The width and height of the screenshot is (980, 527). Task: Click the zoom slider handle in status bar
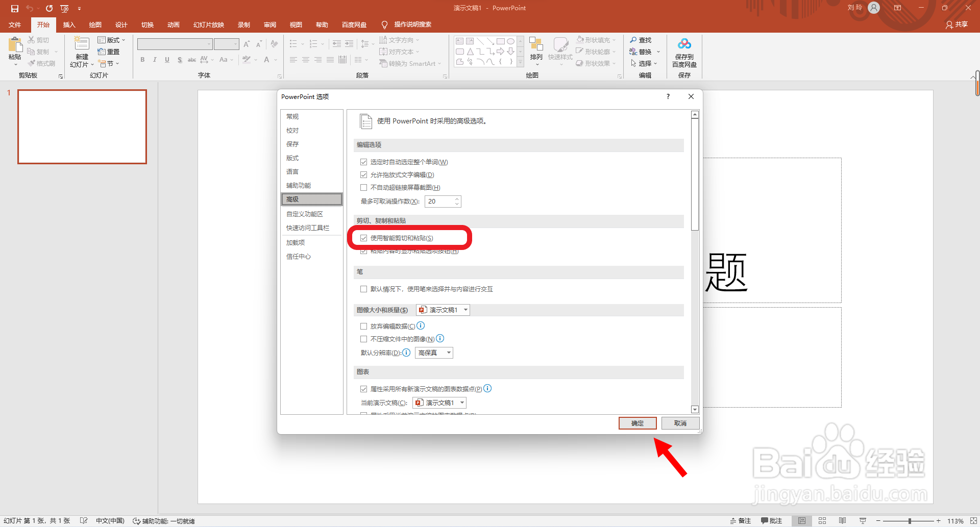pyautogui.click(x=910, y=521)
